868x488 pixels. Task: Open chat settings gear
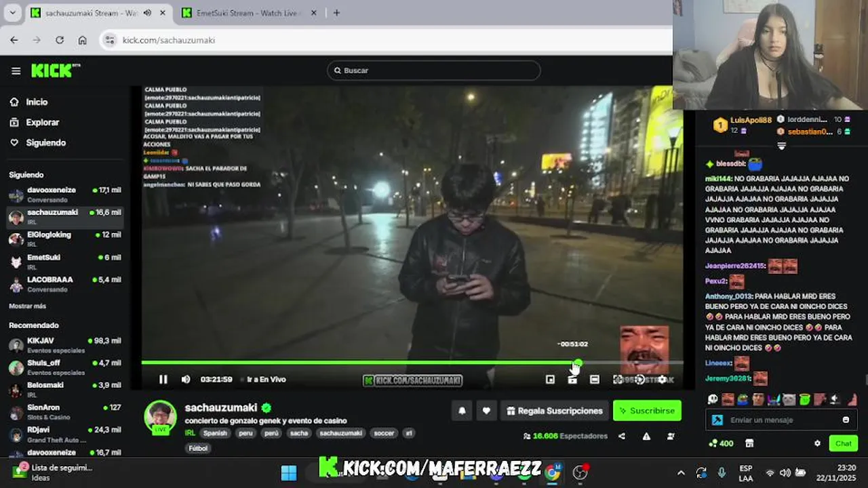coord(817,443)
